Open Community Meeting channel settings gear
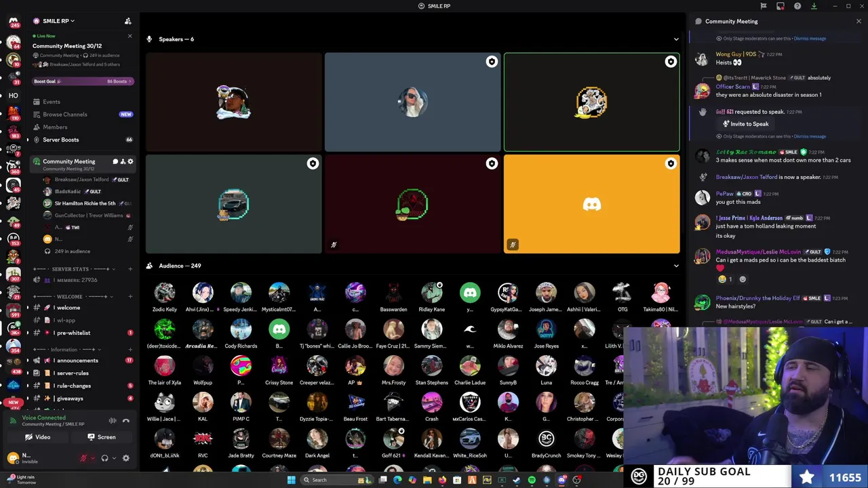Screen dimensions: 868x488 click(x=130, y=161)
